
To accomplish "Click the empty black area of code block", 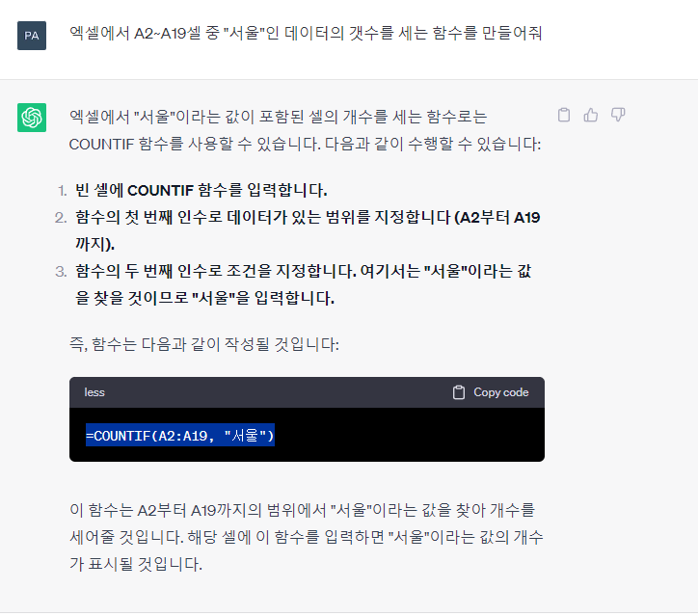I will [x=410, y=435].
